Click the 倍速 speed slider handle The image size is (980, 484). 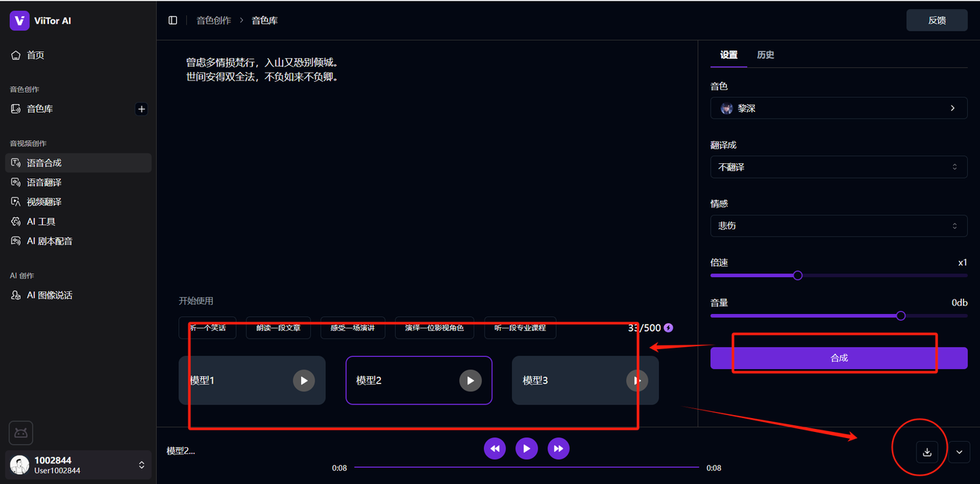(797, 275)
